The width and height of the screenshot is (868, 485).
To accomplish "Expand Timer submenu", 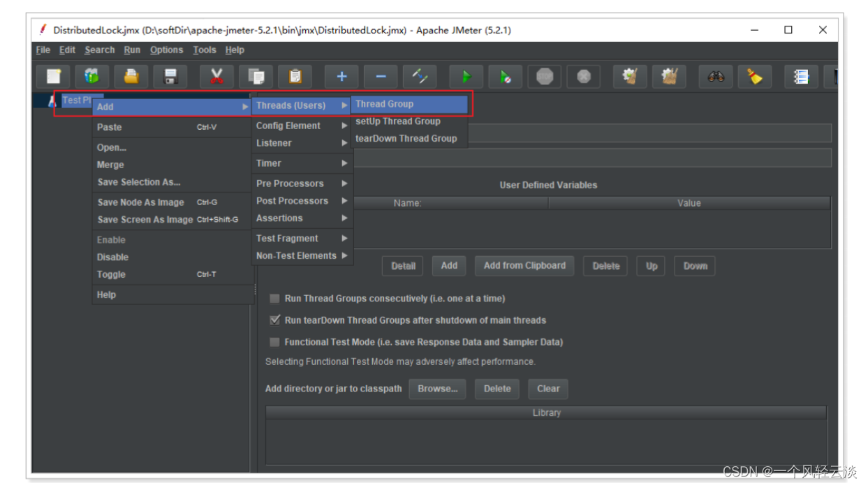I will pos(302,163).
